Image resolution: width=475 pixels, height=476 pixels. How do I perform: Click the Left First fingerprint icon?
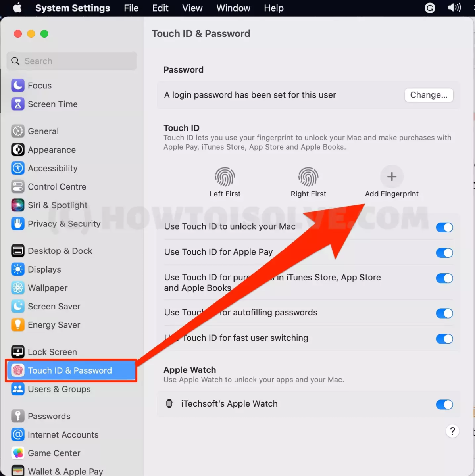(225, 177)
